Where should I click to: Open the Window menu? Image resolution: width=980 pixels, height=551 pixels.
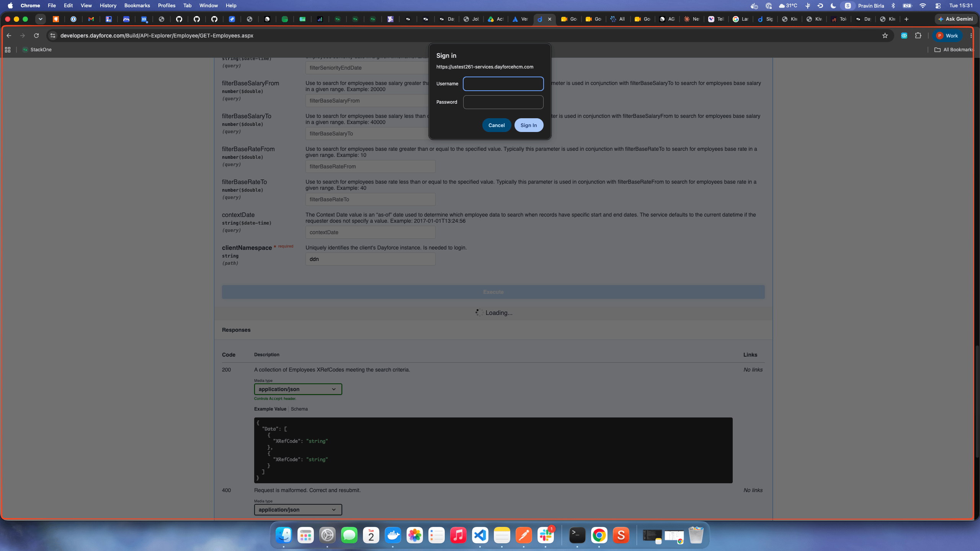tap(209, 6)
